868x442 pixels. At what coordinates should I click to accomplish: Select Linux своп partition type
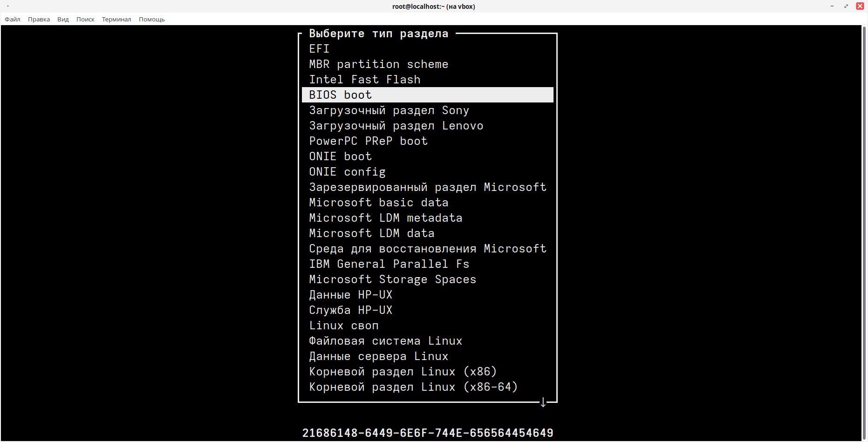(428, 326)
